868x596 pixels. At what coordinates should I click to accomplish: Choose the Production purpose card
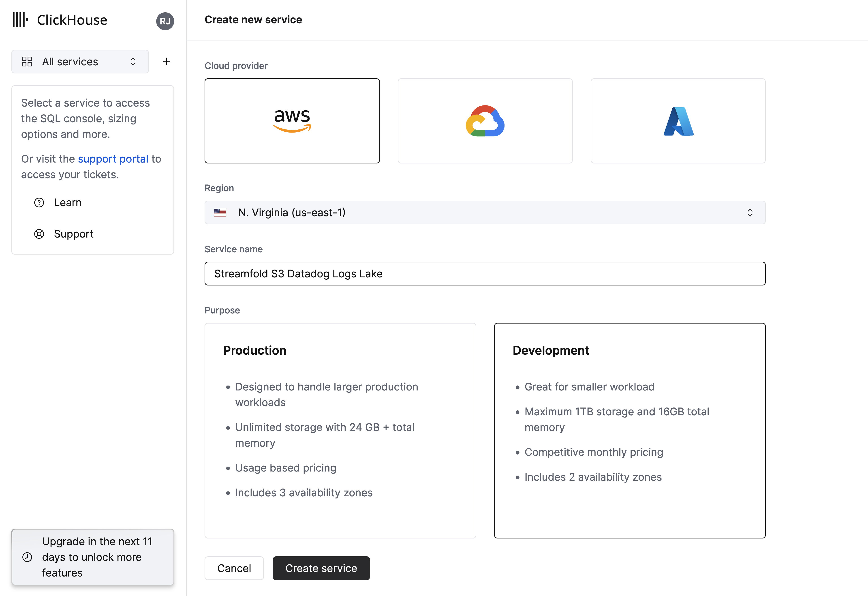(x=340, y=431)
